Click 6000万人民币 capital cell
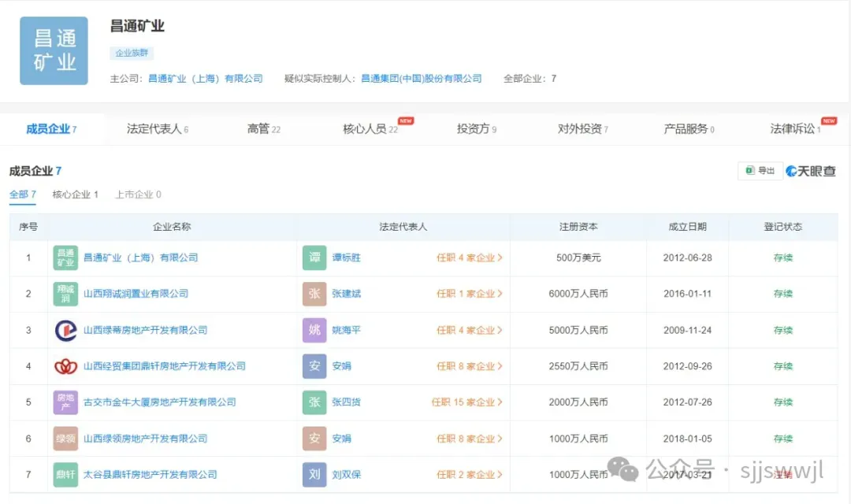 tap(578, 294)
